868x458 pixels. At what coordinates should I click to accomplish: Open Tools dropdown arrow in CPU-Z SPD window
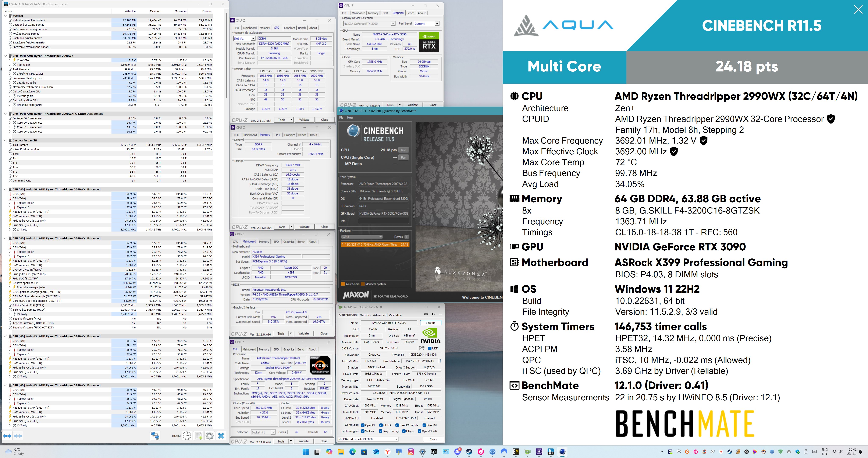291,120
